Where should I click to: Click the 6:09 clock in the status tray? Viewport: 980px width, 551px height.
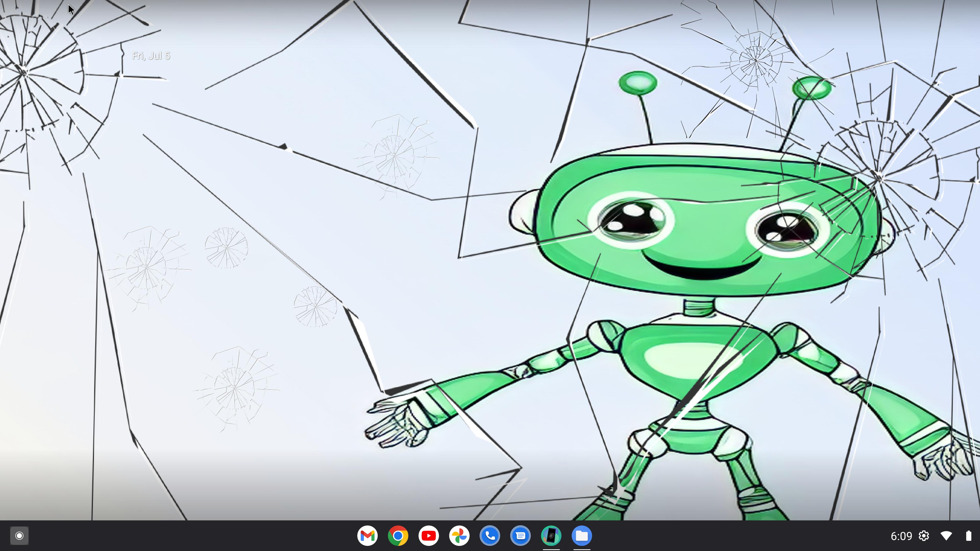coord(901,536)
